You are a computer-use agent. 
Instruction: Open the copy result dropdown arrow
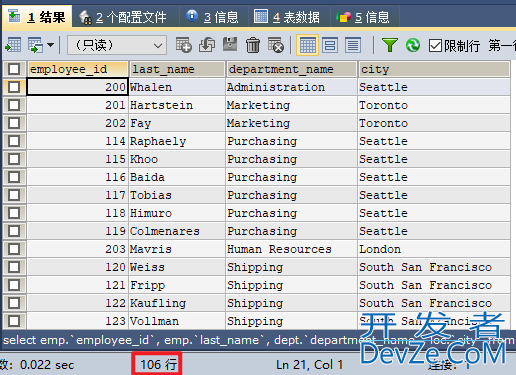[51, 45]
